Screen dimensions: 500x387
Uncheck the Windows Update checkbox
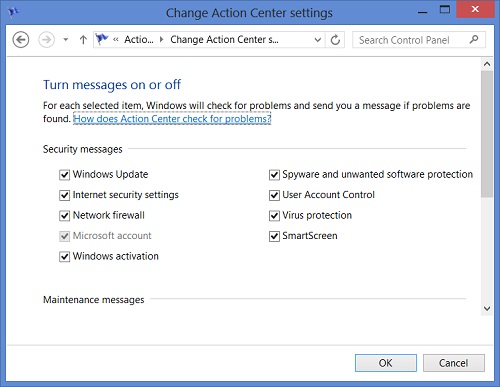tap(64, 175)
